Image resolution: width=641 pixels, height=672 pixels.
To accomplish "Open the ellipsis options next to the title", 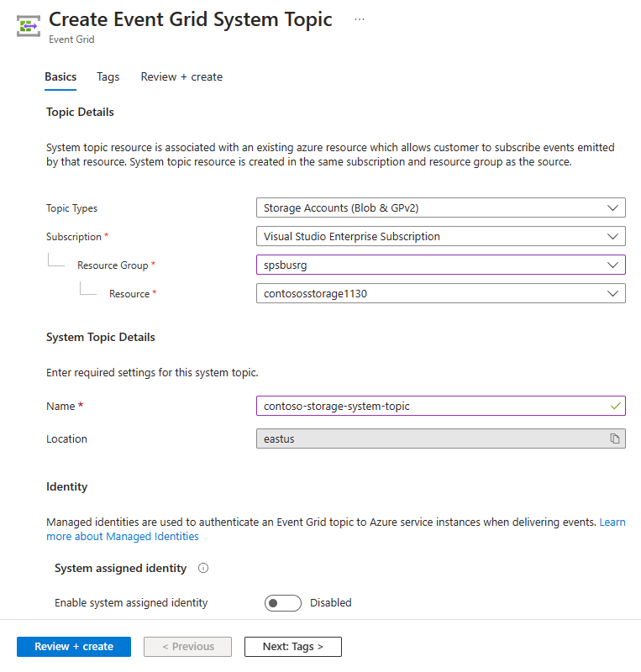I will coord(360,18).
